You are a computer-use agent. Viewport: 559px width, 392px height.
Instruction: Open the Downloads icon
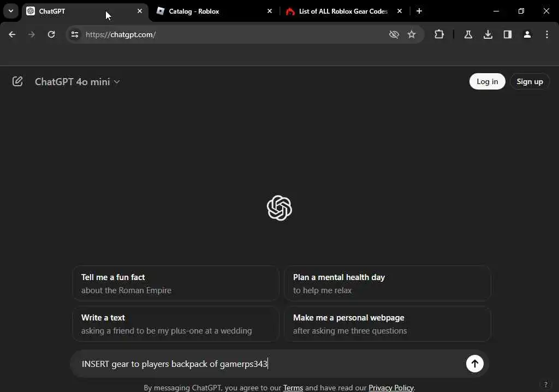point(488,34)
